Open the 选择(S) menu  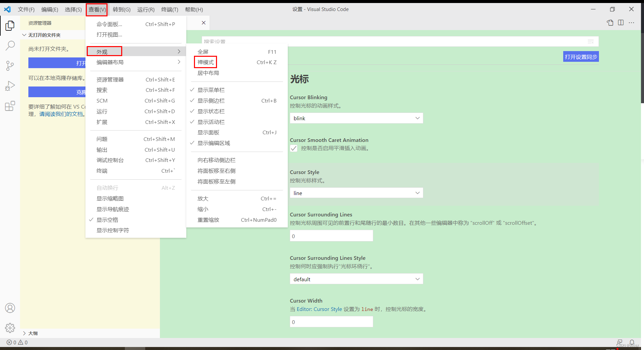73,9
